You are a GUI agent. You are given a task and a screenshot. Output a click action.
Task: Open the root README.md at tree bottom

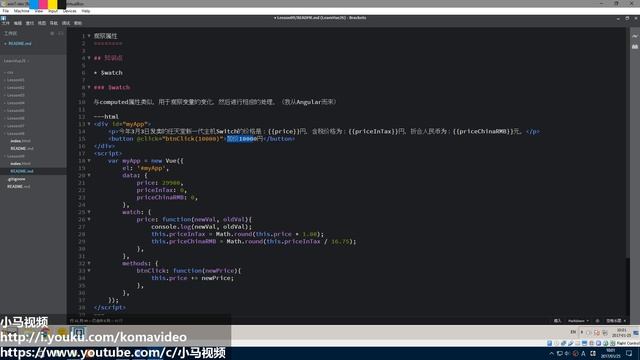[x=18, y=186]
